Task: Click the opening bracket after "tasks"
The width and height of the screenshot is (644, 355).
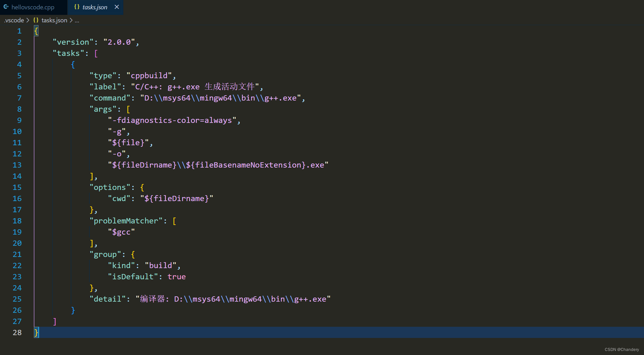Action: pos(96,53)
